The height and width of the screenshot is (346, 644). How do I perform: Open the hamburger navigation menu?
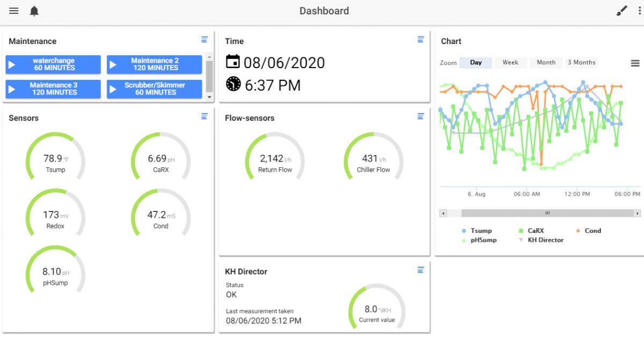(14, 11)
